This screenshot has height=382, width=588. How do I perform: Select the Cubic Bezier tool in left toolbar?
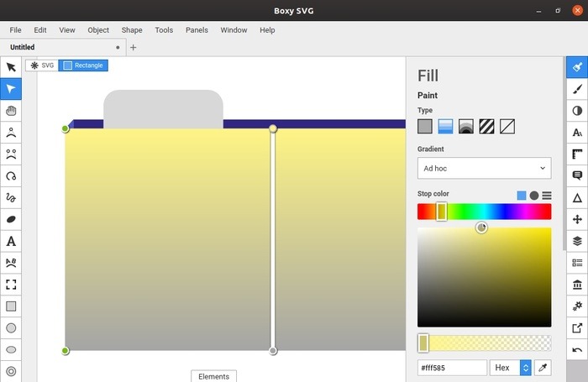tap(11, 154)
